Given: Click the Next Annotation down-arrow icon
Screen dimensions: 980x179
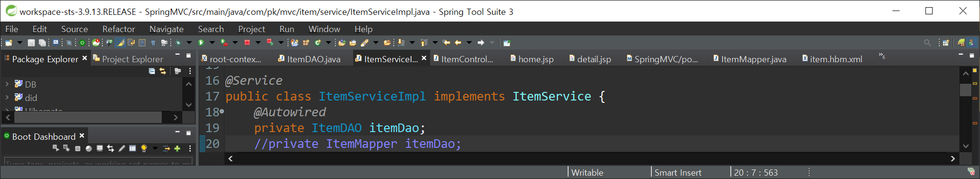Looking at the screenshot, I should click(401, 43).
